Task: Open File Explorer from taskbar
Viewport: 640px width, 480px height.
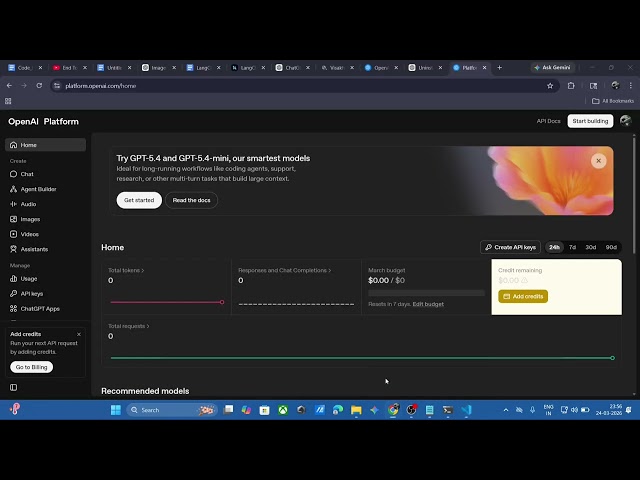Action: pyautogui.click(x=356, y=410)
